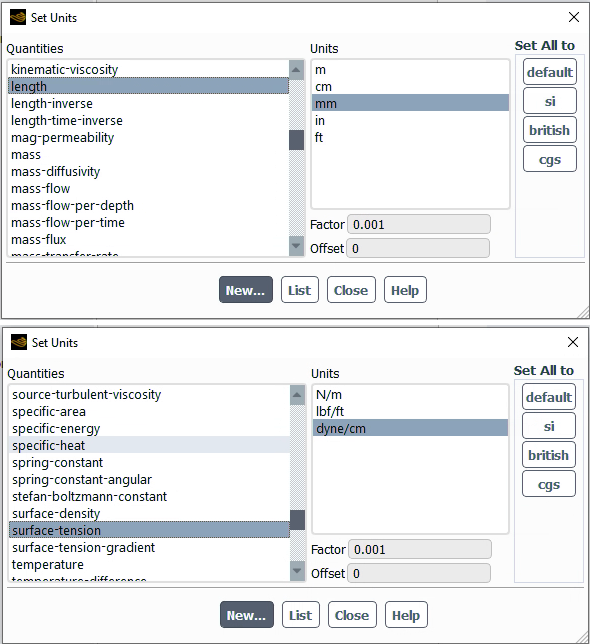The width and height of the screenshot is (590, 644).
Task: Close the top Set Units dialog with X
Action: coord(574,17)
